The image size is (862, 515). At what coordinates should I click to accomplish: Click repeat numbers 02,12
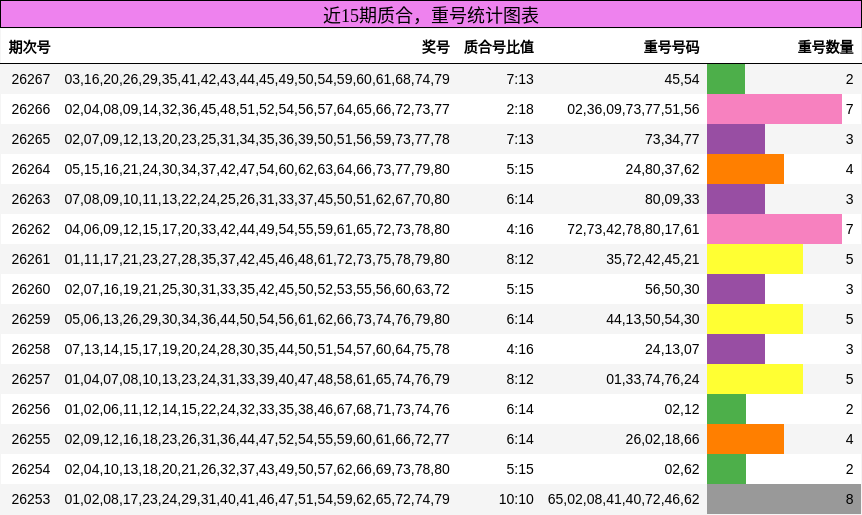click(x=682, y=409)
